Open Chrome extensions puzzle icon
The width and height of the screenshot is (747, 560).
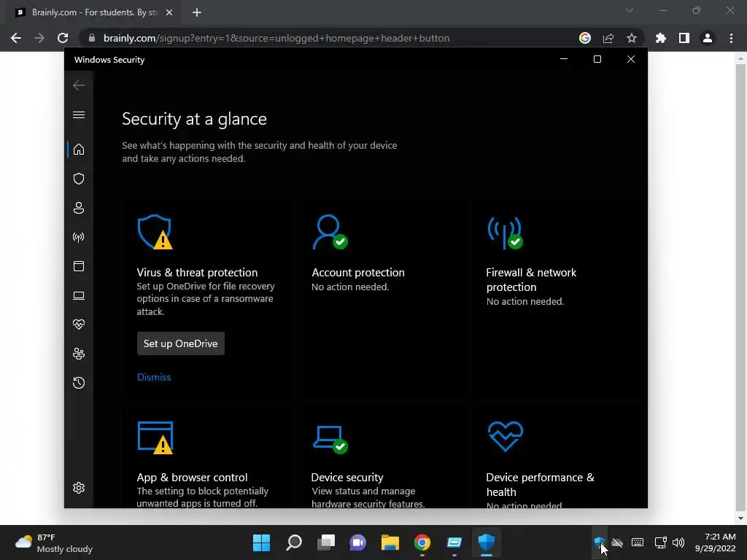[x=661, y=38]
